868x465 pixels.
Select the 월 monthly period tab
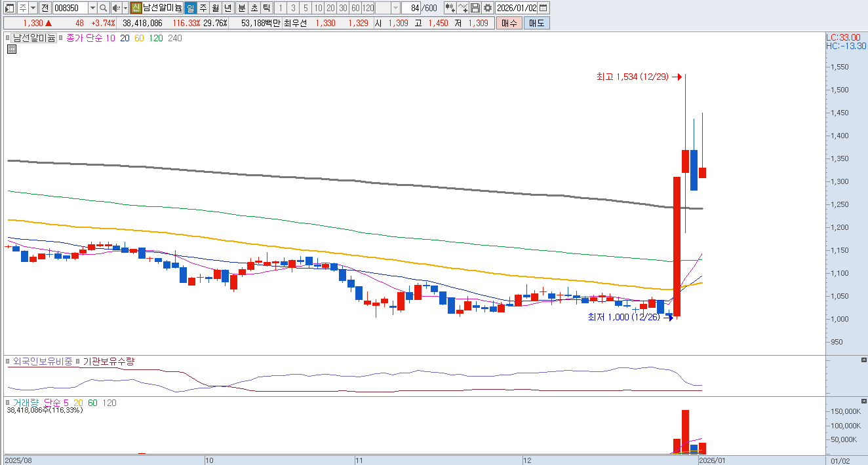tap(215, 8)
